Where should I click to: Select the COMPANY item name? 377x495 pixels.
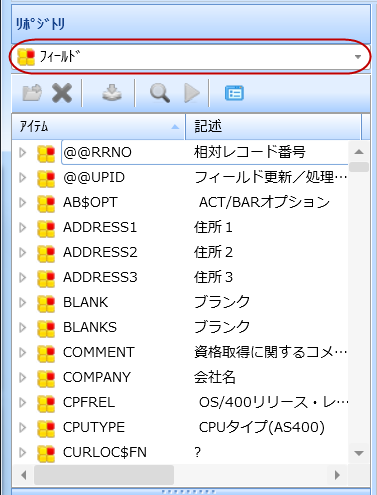pos(97,377)
